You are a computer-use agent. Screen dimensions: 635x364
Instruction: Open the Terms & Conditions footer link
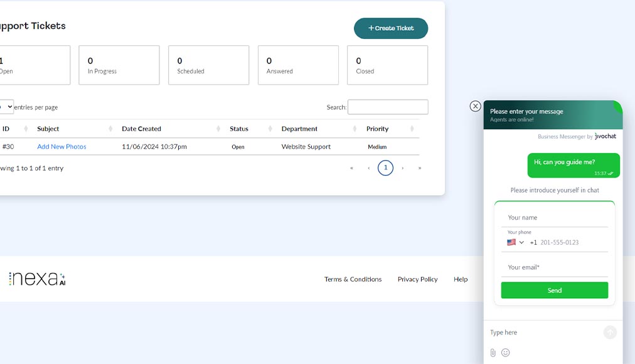pos(353,279)
